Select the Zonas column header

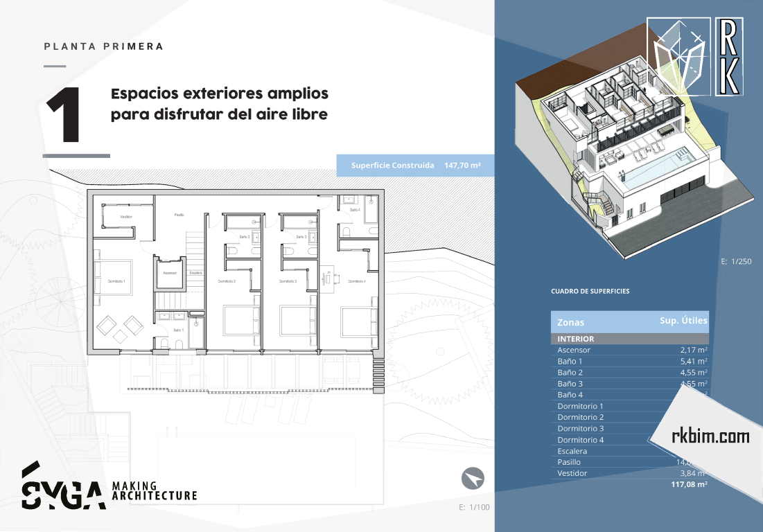coord(570,322)
